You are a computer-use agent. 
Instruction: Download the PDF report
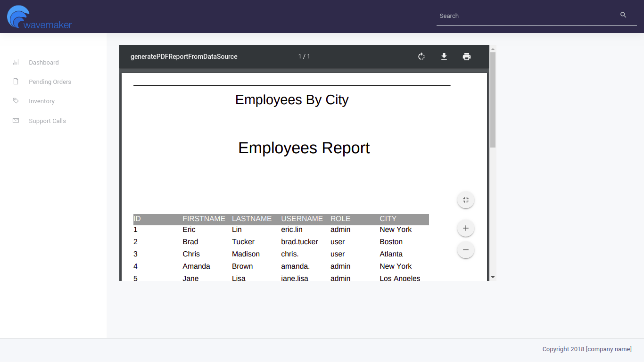[x=444, y=57]
